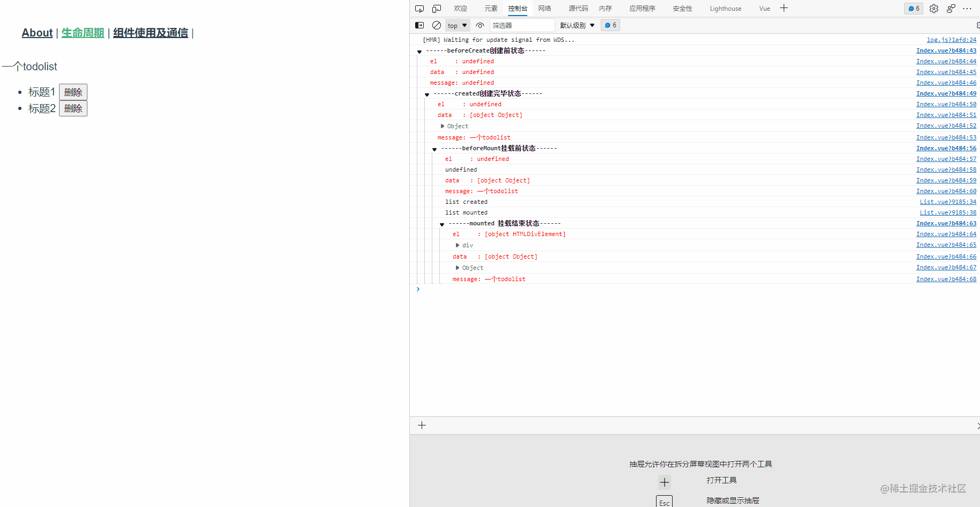Viewport: 980px width, 507px height.
Task: Collapse the created创建完毕状态 group
Action: point(427,94)
